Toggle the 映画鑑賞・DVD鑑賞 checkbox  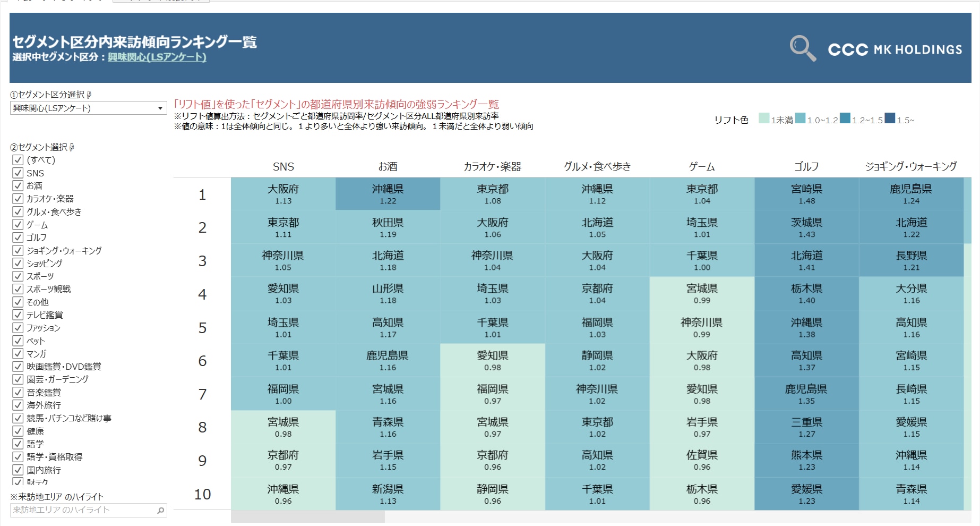(18, 366)
